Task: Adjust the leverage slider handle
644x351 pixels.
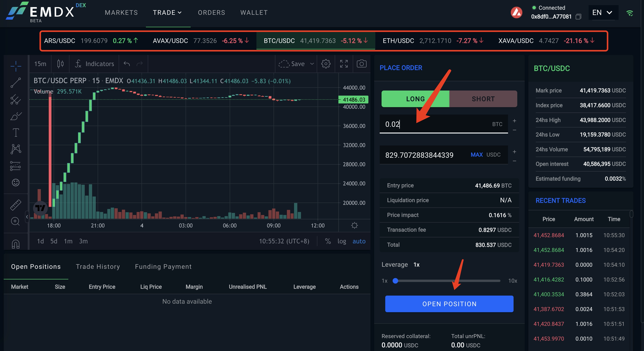Action: pyautogui.click(x=395, y=281)
